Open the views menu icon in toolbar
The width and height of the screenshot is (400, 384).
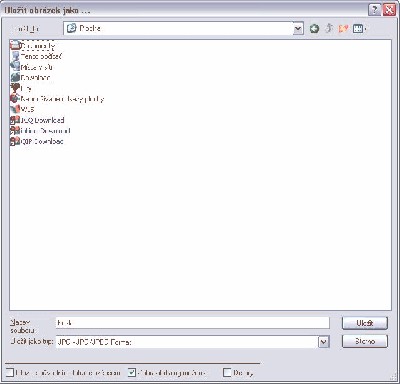[359, 29]
